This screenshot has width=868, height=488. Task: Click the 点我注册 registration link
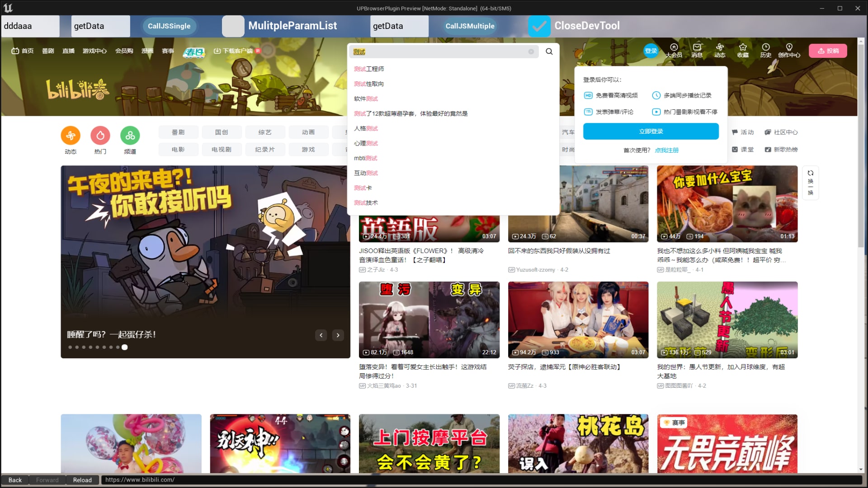[666, 150]
